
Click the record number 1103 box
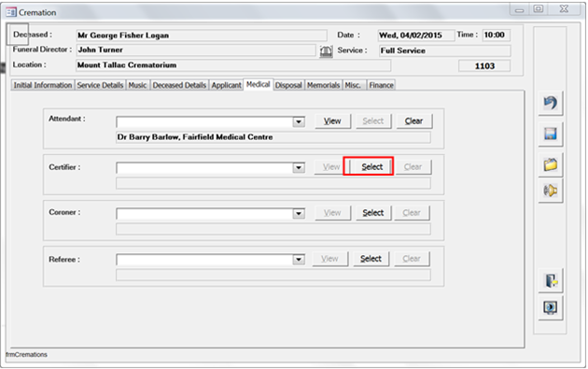(484, 66)
